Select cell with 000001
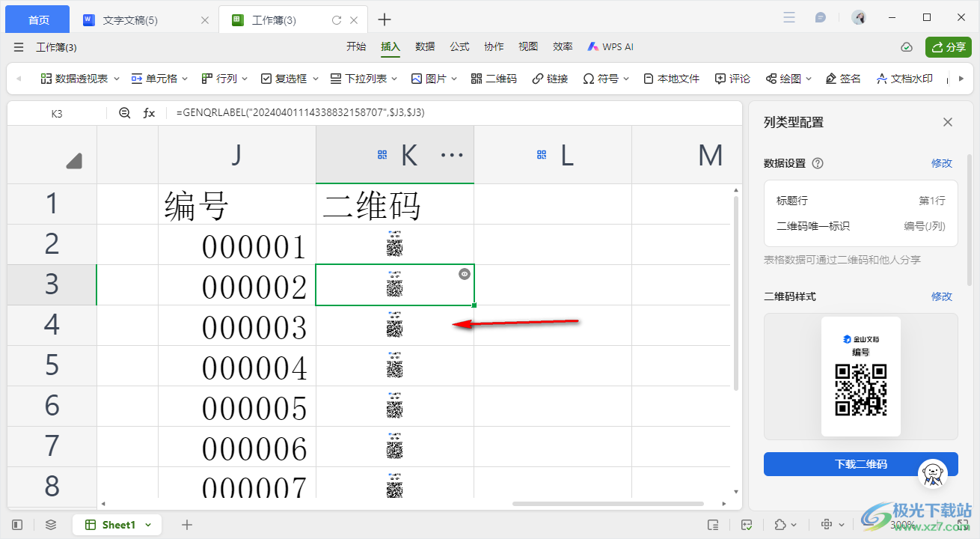980x539 pixels. (237, 245)
